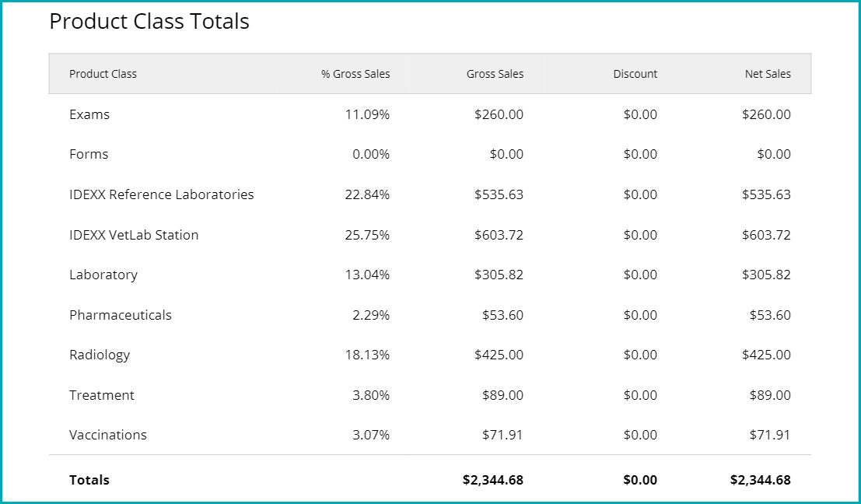Open the IDEXX Reference Laboratories row
Image resolution: width=861 pixels, height=504 pixels.
point(161,194)
